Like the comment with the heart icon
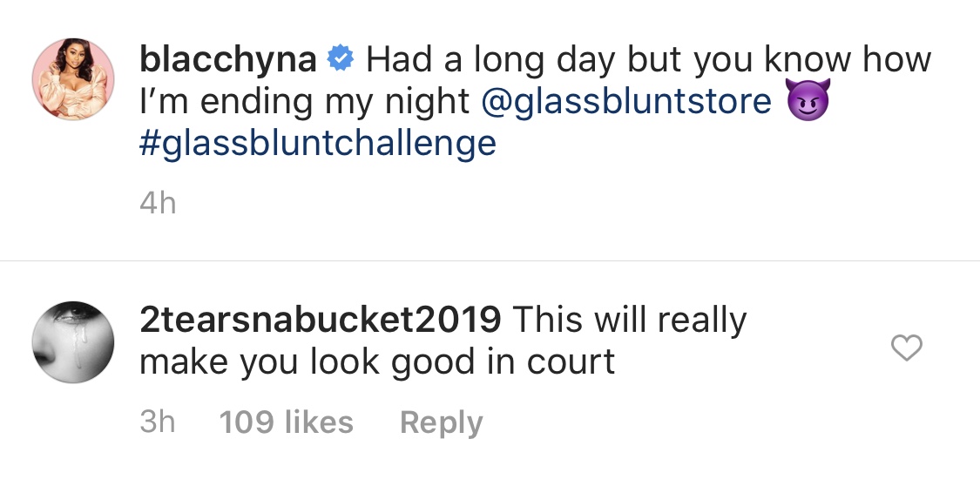Viewport: 980px width, 493px height. tap(907, 349)
